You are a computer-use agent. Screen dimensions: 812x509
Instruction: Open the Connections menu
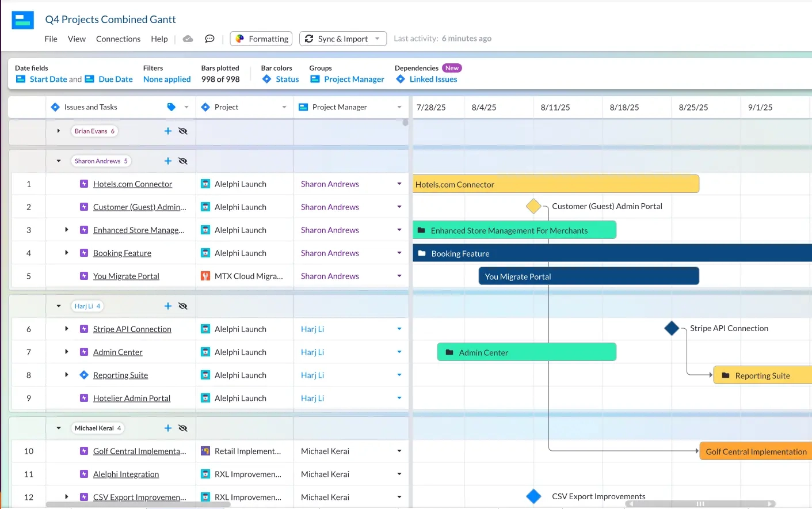(118, 39)
